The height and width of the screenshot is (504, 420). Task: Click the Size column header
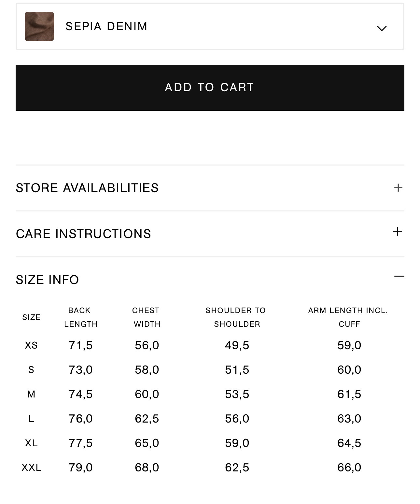(x=31, y=317)
